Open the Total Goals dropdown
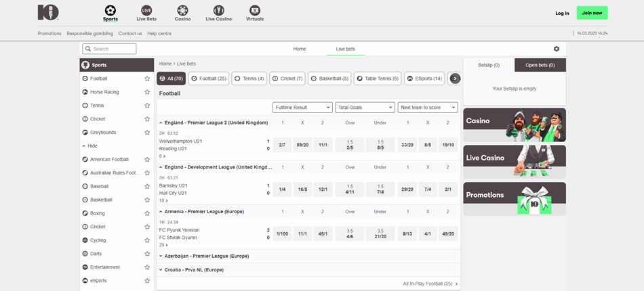 tap(365, 108)
